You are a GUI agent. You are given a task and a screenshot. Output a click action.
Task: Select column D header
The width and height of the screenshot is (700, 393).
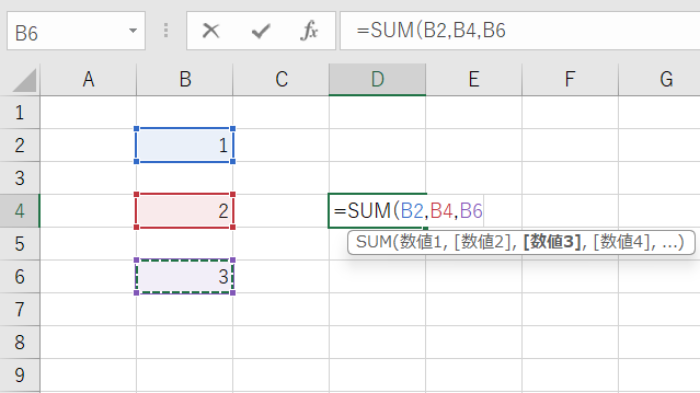377,79
